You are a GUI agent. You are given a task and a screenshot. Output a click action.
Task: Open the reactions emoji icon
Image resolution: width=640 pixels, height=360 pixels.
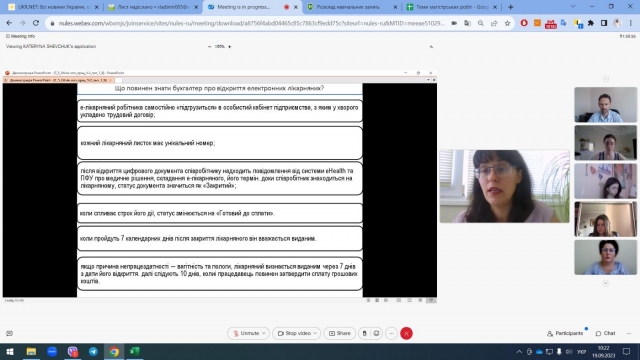[376, 333]
